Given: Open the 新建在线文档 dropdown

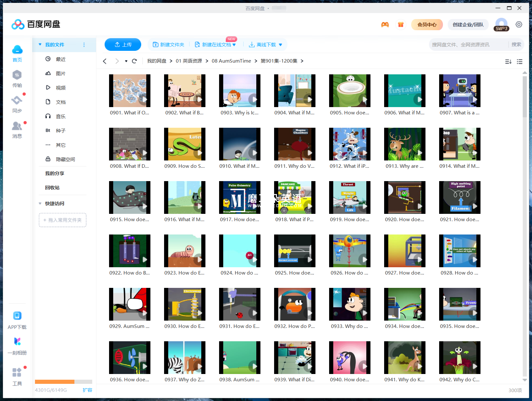Looking at the screenshot, I should [234, 45].
